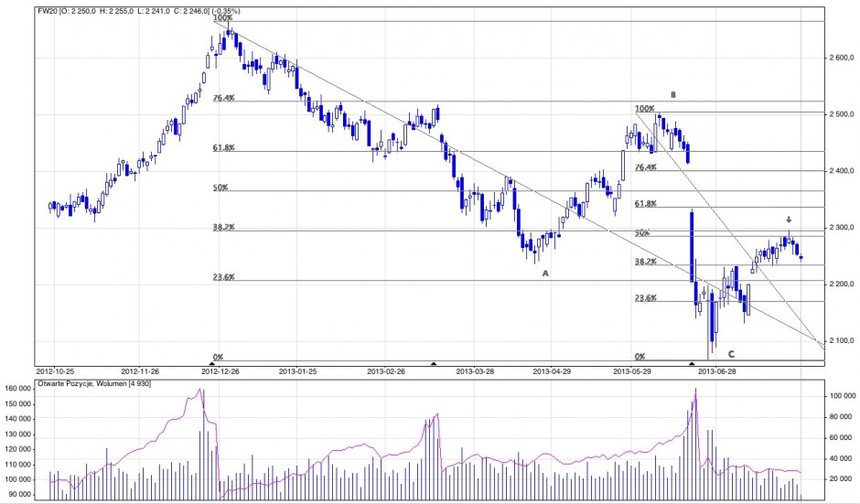Click the 2013-05-29 date label
The image size is (860, 504).
[x=632, y=371]
